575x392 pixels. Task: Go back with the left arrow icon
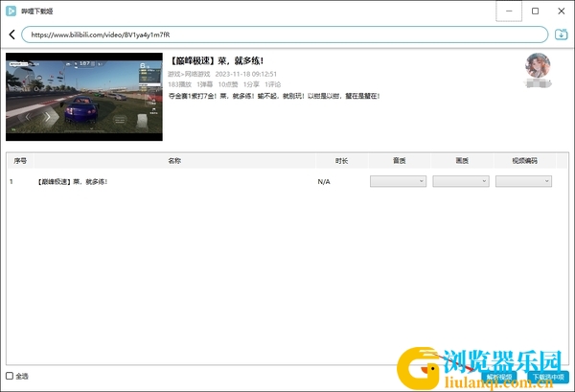[12, 35]
